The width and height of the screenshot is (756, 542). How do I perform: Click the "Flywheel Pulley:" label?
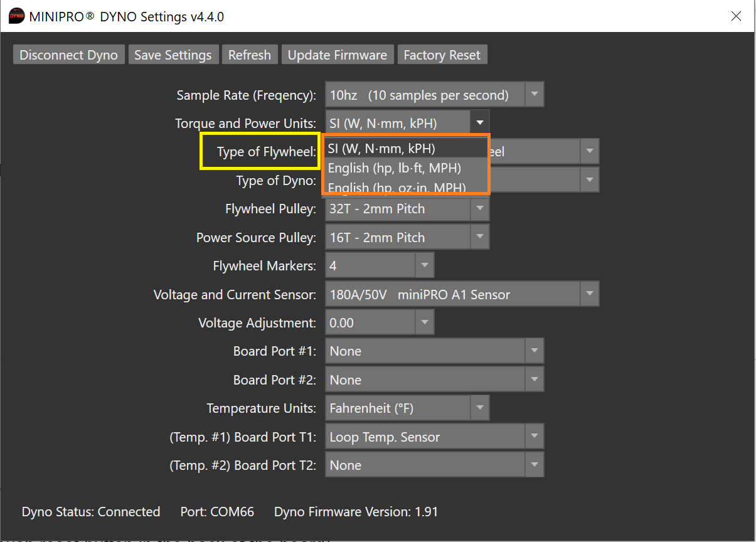coord(271,209)
